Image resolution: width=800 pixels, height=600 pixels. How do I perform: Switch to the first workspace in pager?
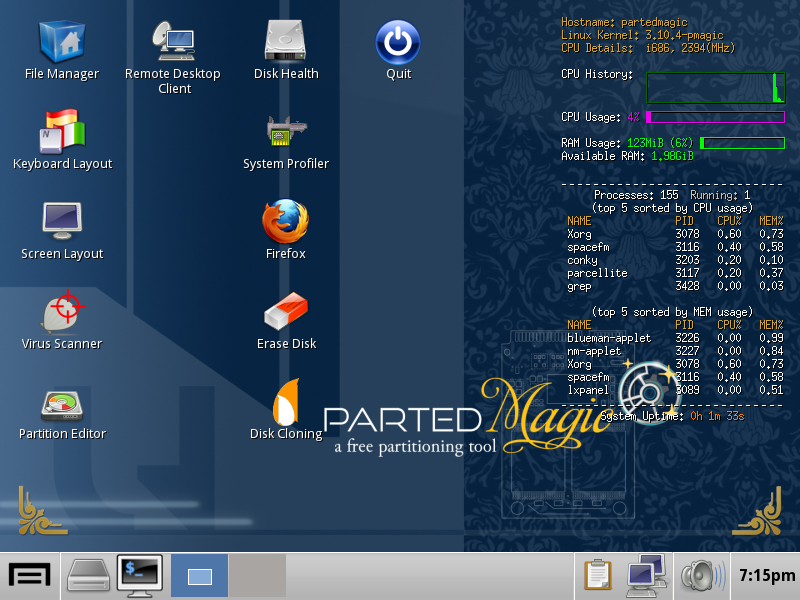[200, 576]
